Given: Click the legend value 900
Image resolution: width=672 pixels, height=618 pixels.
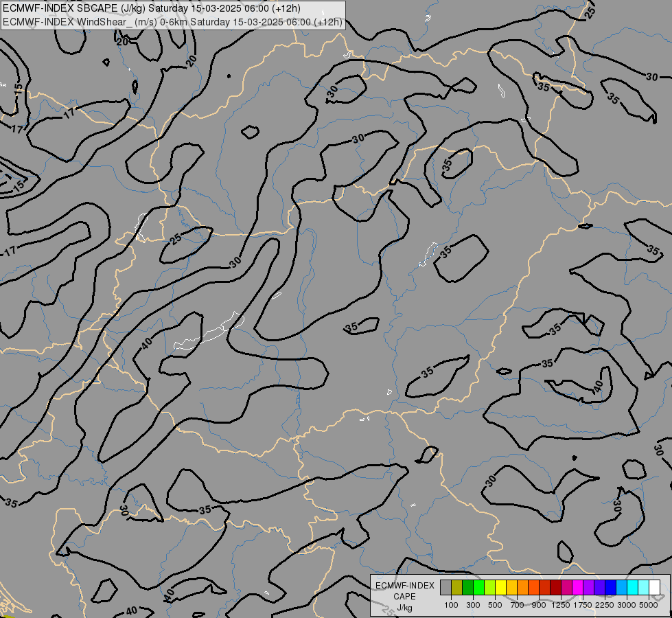Looking at the screenshot, I should pyautogui.click(x=539, y=605).
